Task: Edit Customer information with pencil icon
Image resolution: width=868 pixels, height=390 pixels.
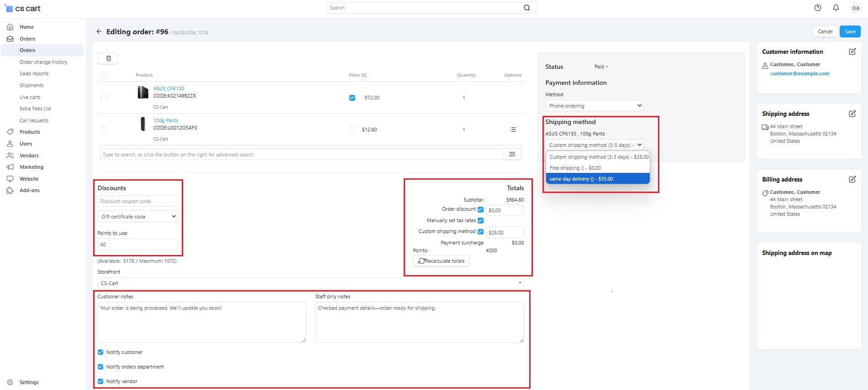Action: pos(852,52)
